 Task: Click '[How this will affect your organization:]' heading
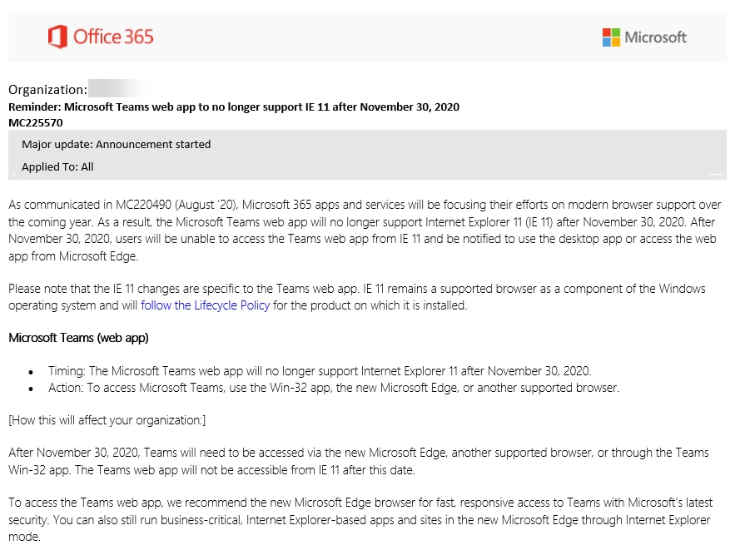(107, 420)
